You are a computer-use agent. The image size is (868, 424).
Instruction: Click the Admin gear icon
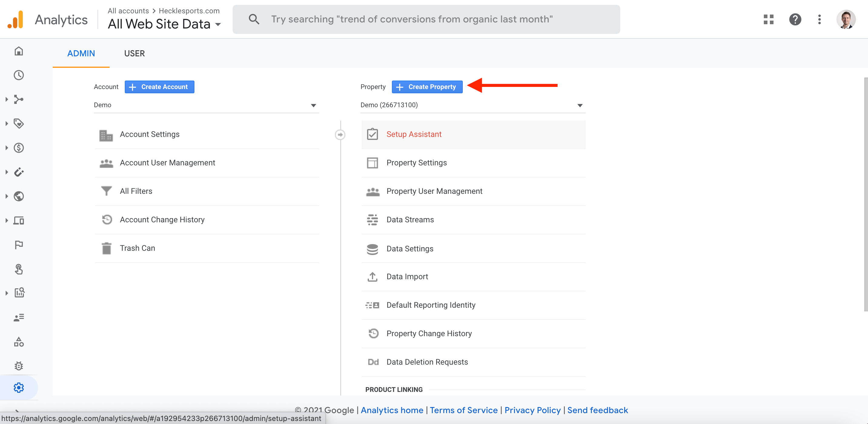(19, 387)
